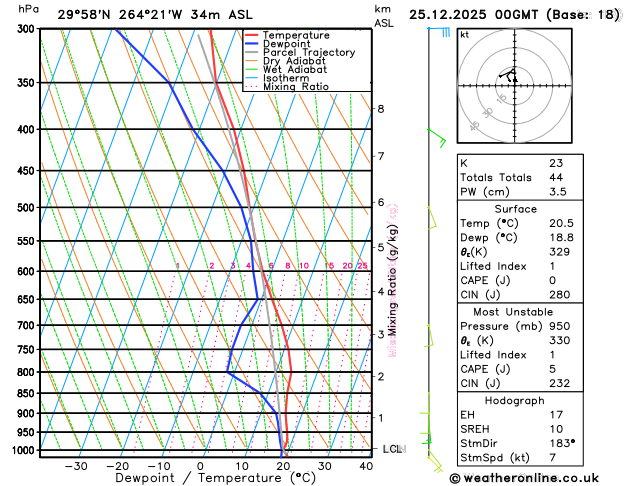
Task: Click the wind barb at the 300 hPa level
Action: (439, 32)
